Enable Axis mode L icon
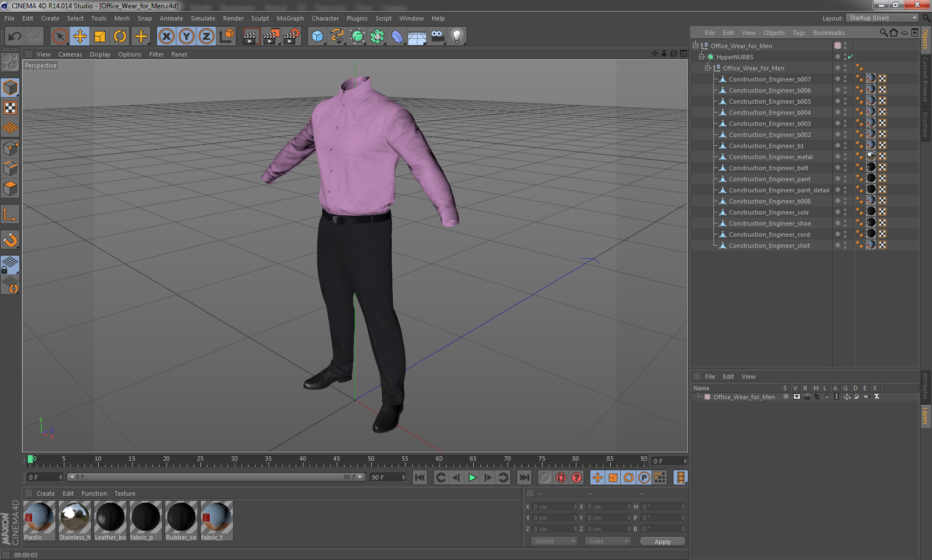 point(10,214)
